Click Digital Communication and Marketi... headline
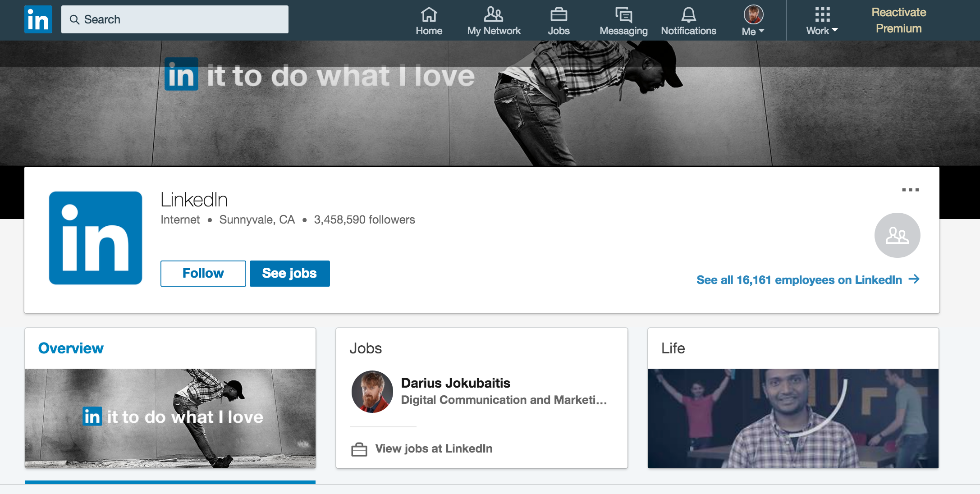Viewport: 980px width, 494px height. click(504, 400)
